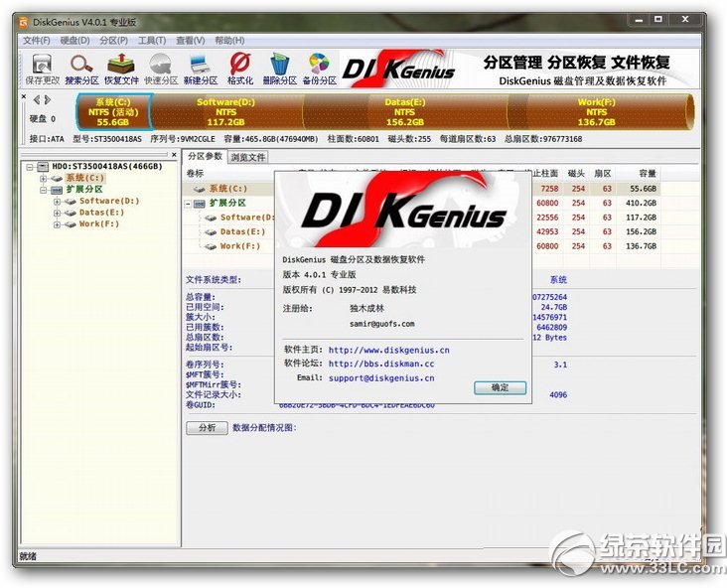Click the 410.2GB capacity cell
The width and height of the screenshot is (727, 588).
pos(641,203)
